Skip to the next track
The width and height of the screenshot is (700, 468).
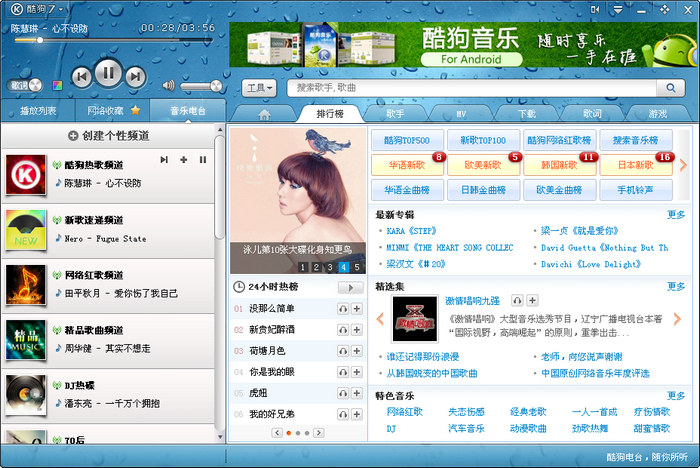[x=135, y=77]
